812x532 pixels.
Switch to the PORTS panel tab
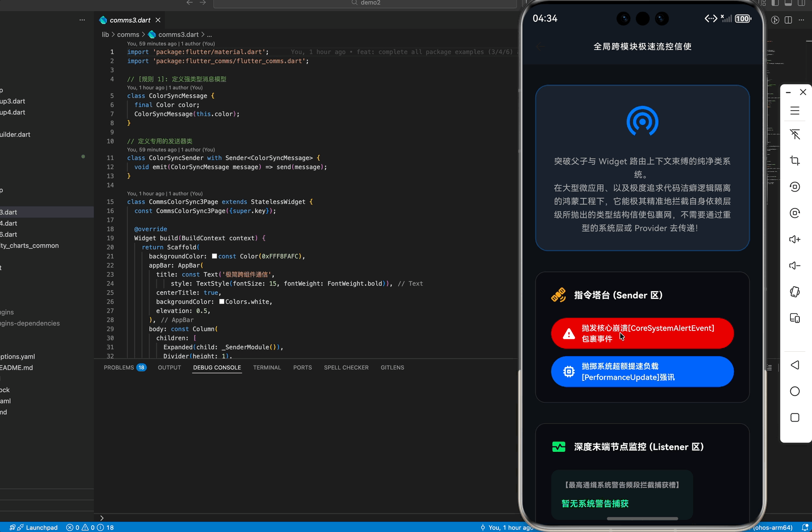tap(303, 367)
